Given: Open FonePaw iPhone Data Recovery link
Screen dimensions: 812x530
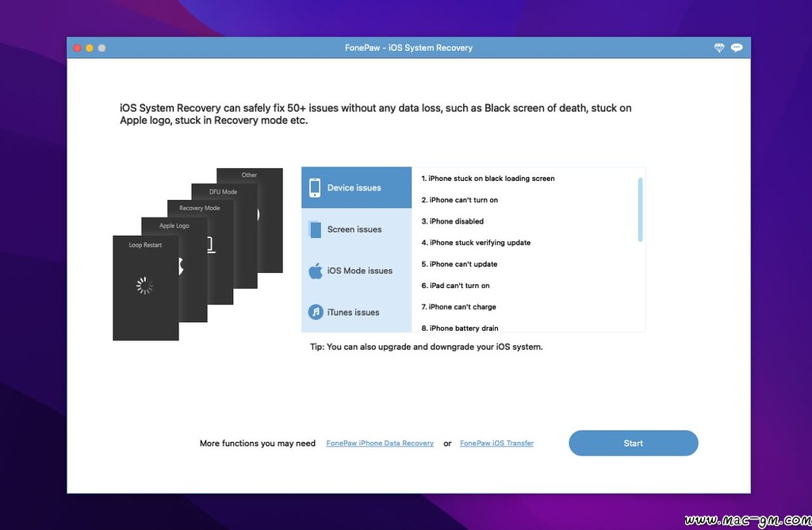Looking at the screenshot, I should [x=380, y=444].
